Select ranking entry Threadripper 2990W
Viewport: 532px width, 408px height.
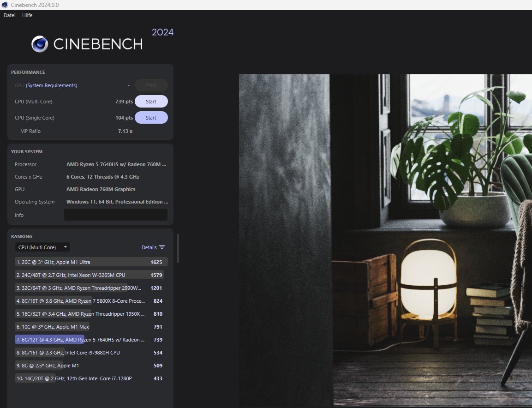tap(91, 288)
